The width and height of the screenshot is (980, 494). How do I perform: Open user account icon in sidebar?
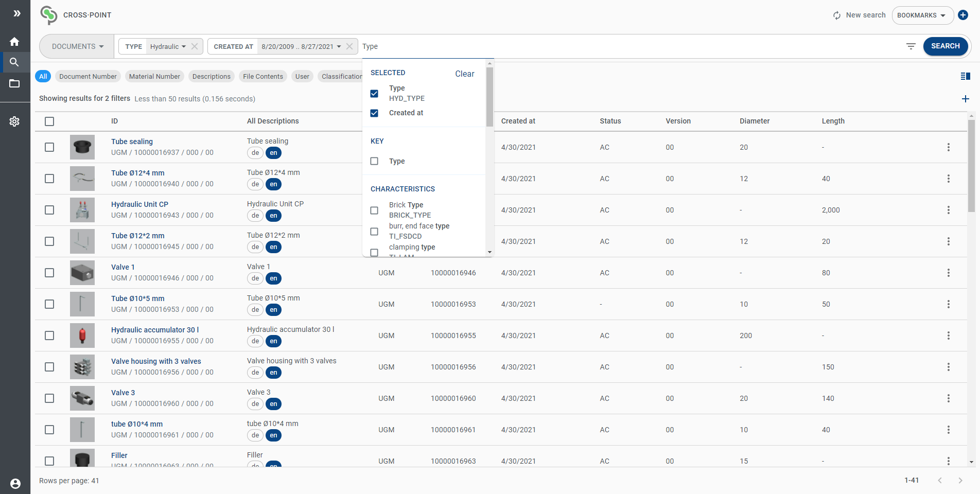(15, 484)
